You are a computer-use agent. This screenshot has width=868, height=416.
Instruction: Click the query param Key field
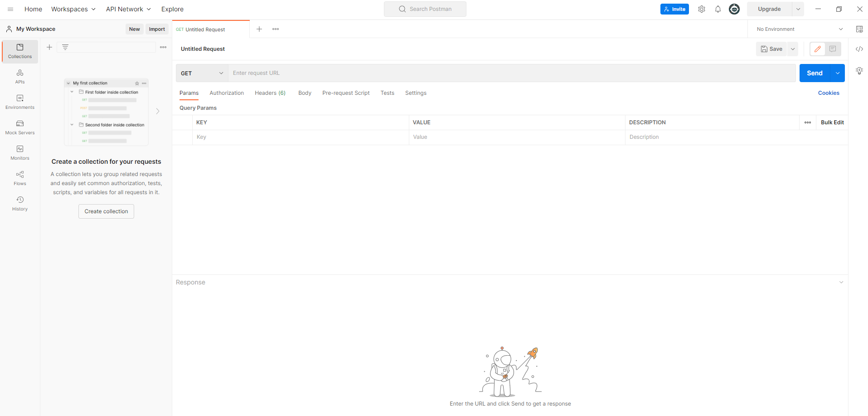coord(301,137)
